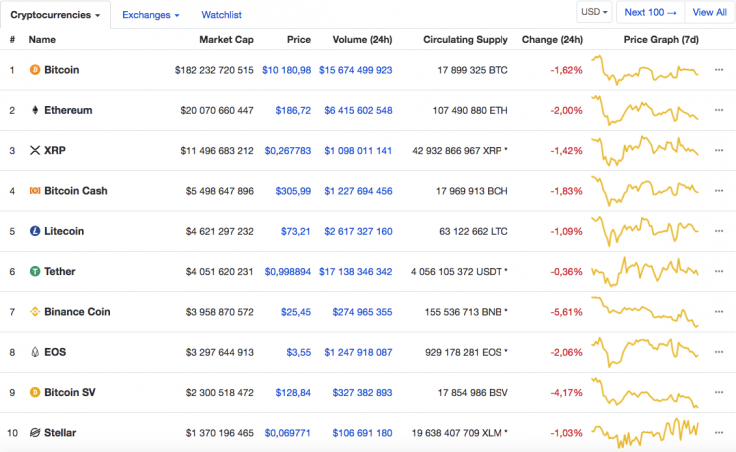This screenshot has height=452, width=736.
Task: Open the Litecoin name link
Action: [64, 231]
